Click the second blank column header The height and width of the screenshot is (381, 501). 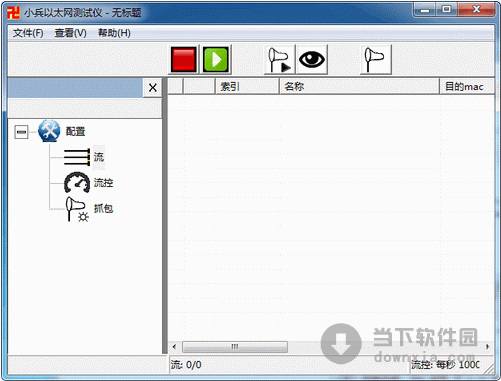199,87
